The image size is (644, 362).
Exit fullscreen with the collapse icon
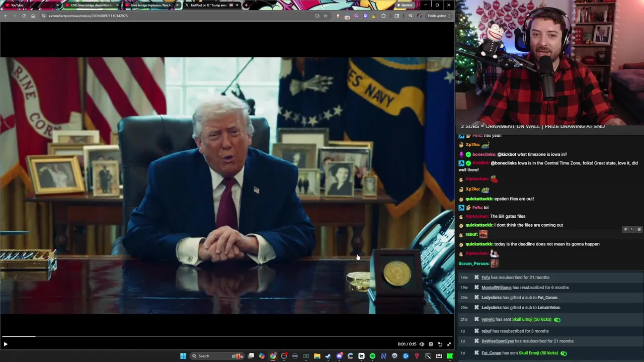[449, 344]
